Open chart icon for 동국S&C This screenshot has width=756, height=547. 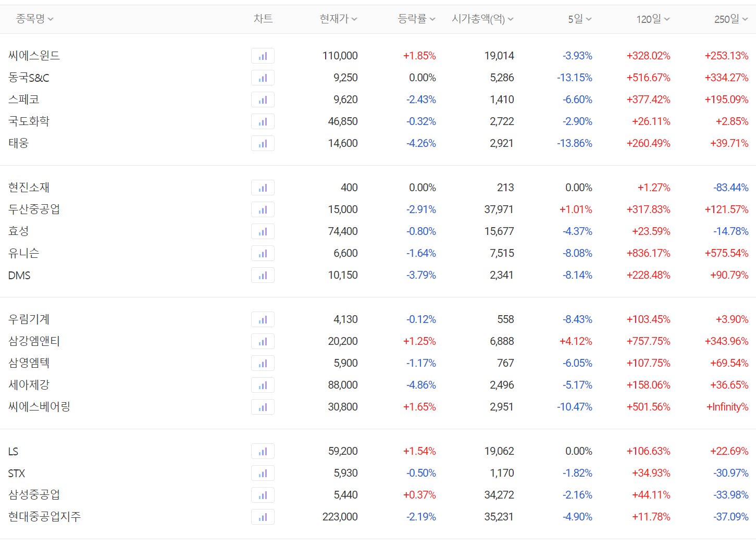click(x=263, y=78)
